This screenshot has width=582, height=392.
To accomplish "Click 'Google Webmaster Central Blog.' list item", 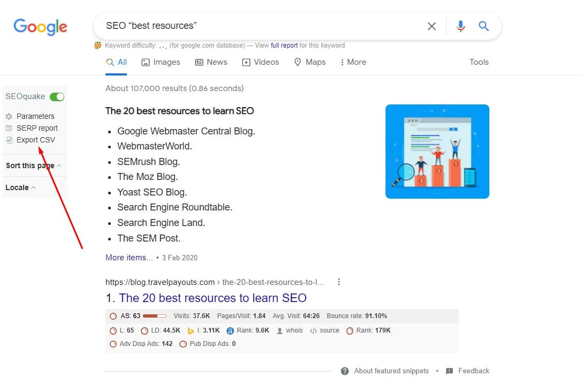I will coord(186,131).
